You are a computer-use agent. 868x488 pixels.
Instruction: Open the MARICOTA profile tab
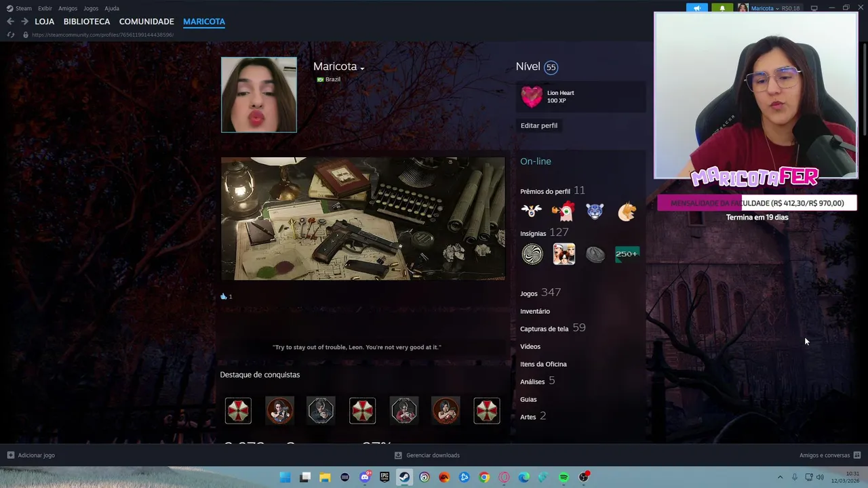click(x=204, y=22)
